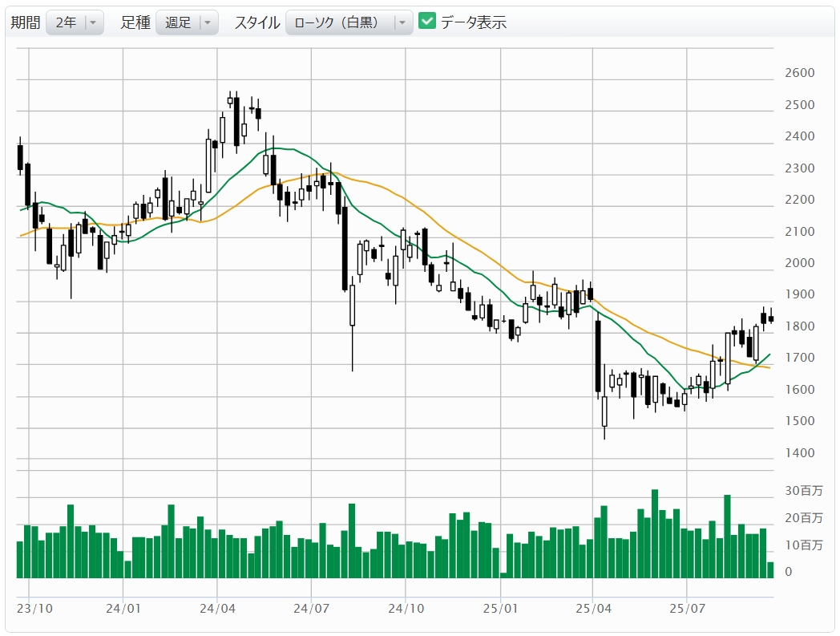Image resolution: width=840 pixels, height=636 pixels.
Task: Open the 期間 dropdown showing 2年
Action: [75, 22]
